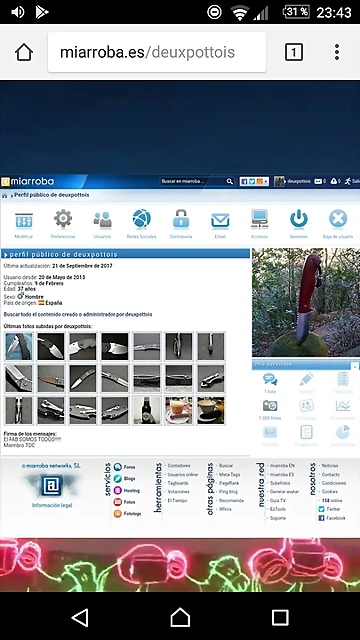Image resolution: width=360 pixels, height=640 pixels.
Task: Click Contadores footer link
Action: [x=179, y=466]
